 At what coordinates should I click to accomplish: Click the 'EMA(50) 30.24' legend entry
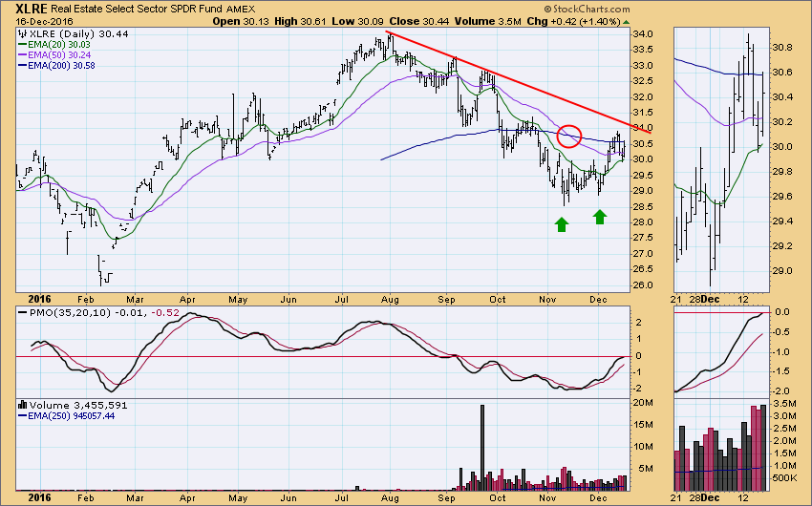tap(59, 54)
